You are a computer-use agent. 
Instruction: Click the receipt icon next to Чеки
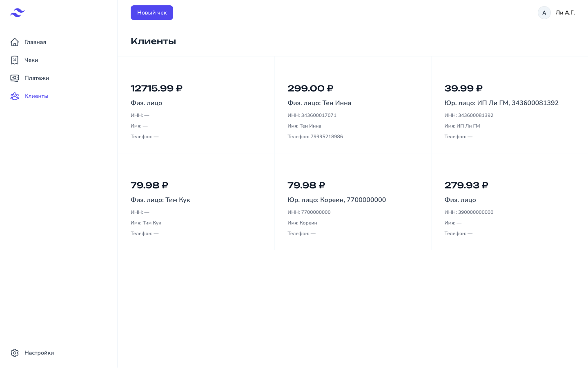tap(15, 60)
